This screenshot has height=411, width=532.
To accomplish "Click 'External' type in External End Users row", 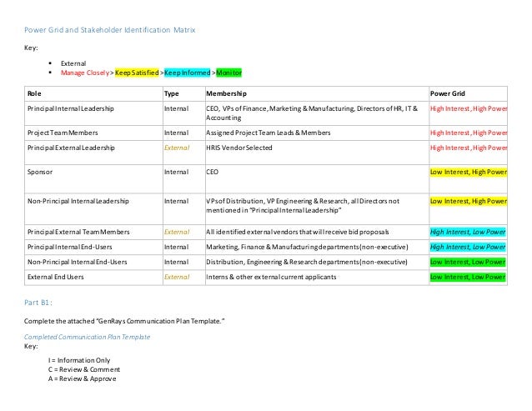I will pos(177,277).
